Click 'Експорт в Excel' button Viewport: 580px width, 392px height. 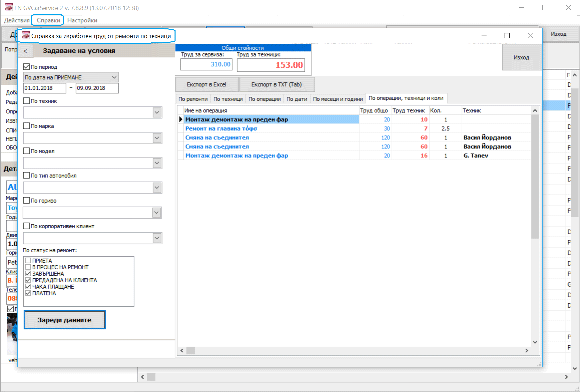[x=207, y=84]
